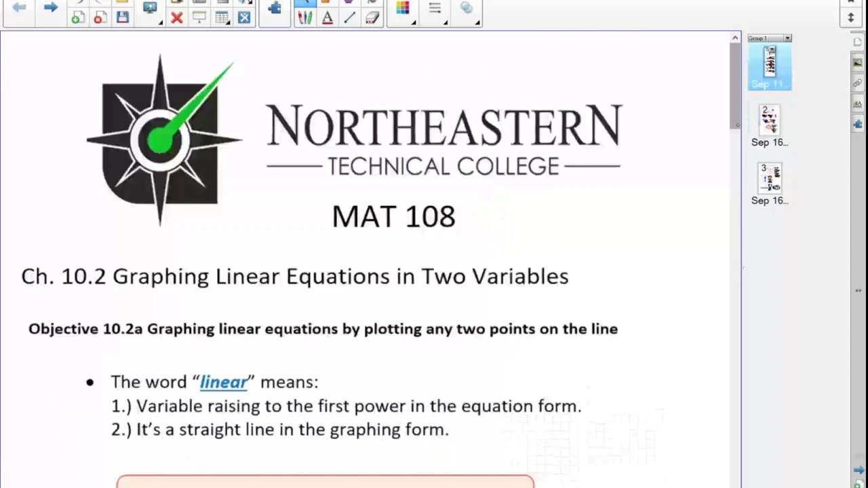Save the notebook file with floppy disk icon
The height and width of the screenshot is (488, 868).
[x=122, y=18]
